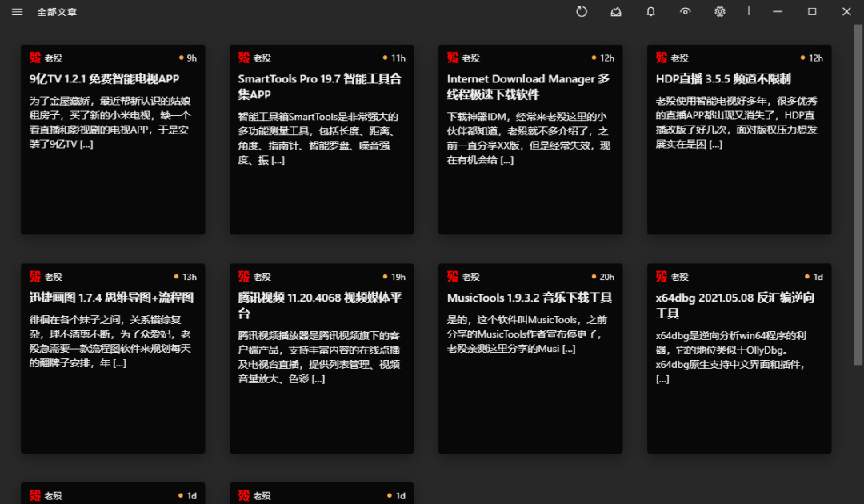The width and height of the screenshot is (864, 504).
Task: Mark all articles as read icon
Action: pyautogui.click(x=616, y=11)
